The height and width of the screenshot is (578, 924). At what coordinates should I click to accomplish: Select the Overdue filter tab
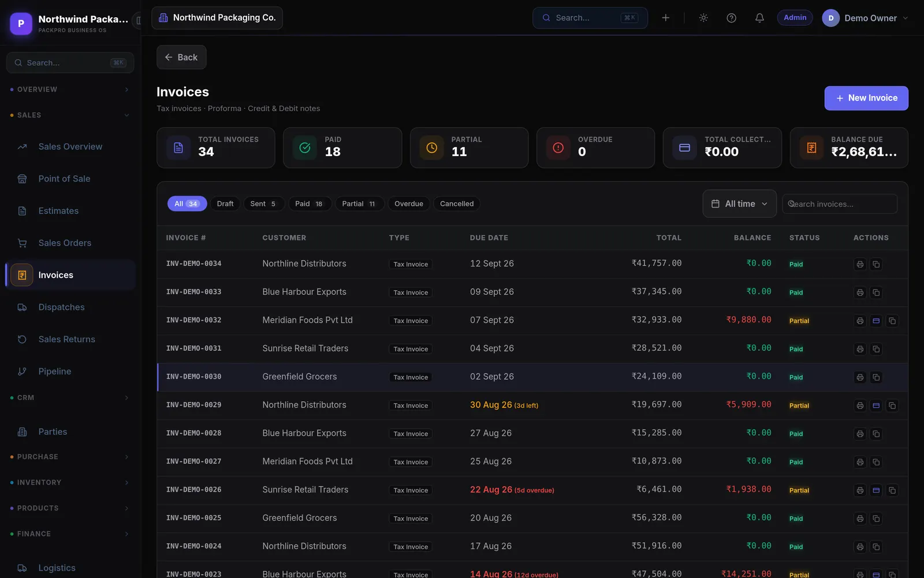(409, 204)
